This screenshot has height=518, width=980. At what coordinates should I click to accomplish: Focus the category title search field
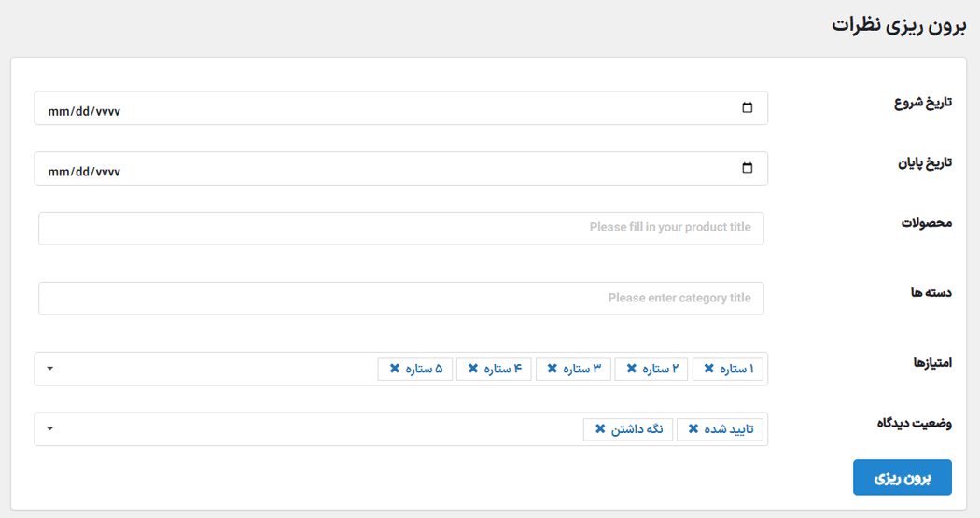click(x=401, y=299)
